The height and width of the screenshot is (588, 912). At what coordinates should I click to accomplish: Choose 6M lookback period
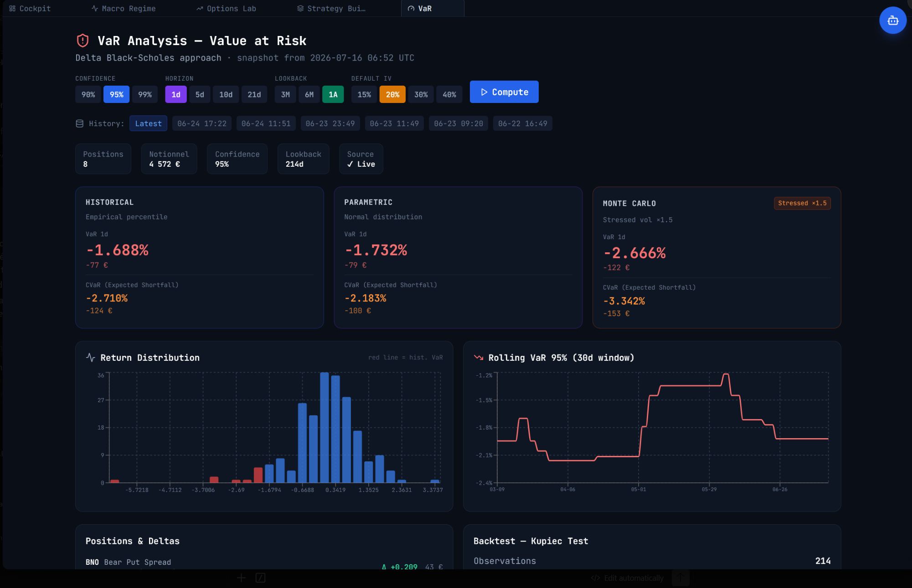[x=309, y=94]
